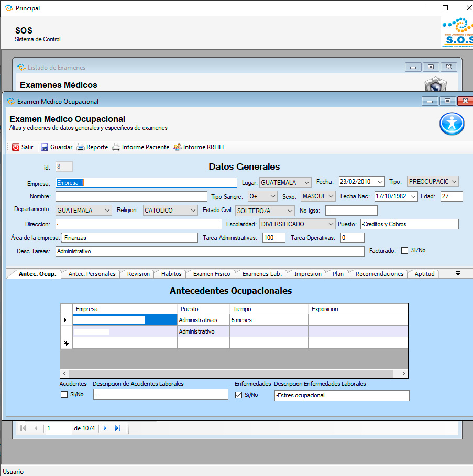Go to previous record in navigator
The height and width of the screenshot is (476, 473).
click(36, 428)
